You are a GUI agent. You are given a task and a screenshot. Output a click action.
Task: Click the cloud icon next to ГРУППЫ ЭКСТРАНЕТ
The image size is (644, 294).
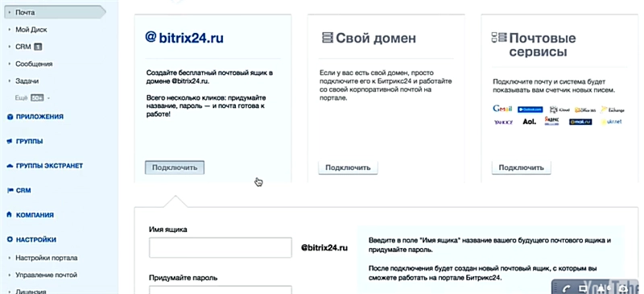pyautogui.click(x=10, y=166)
